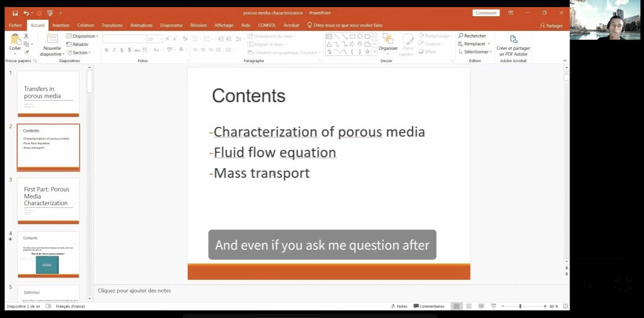Toggle Normal view button in status bar

click(456, 306)
